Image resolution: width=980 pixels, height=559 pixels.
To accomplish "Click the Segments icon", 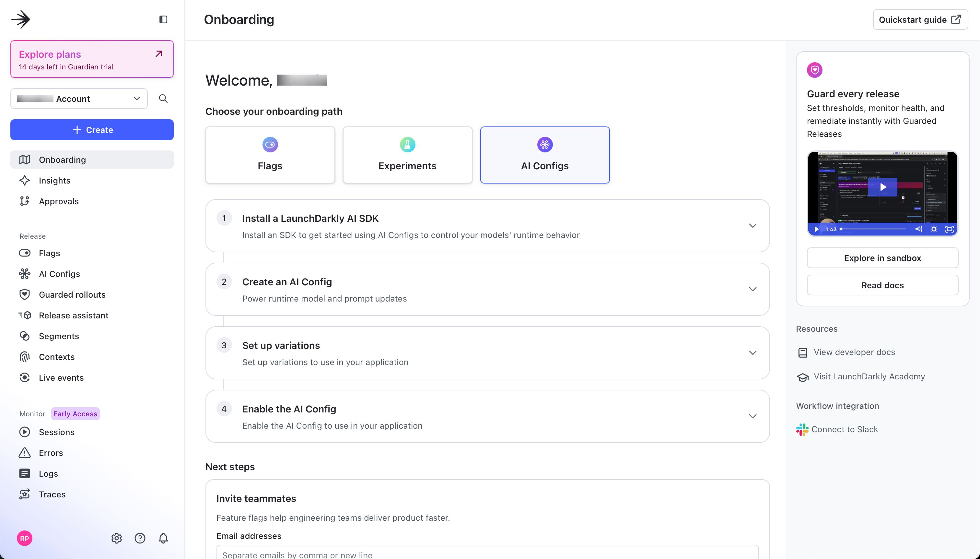I will pyautogui.click(x=25, y=336).
